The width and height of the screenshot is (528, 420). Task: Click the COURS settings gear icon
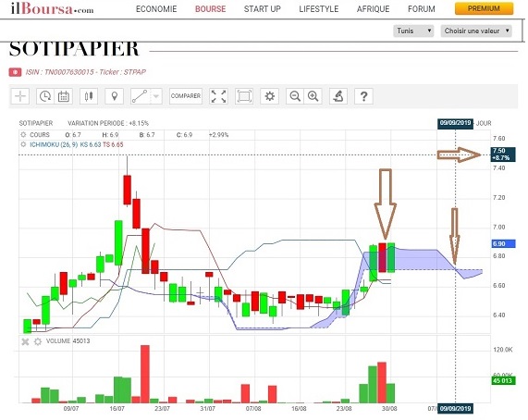[x=23, y=135]
